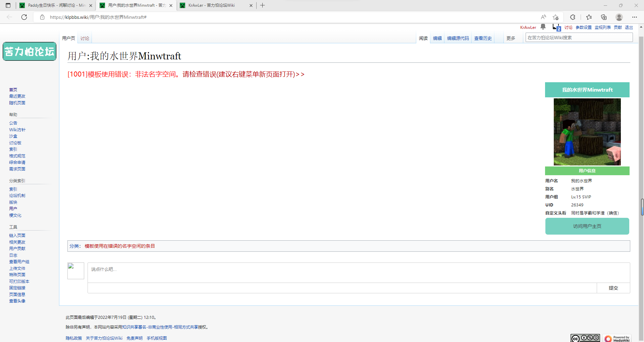Open the 手机版视图 footer link
The image size is (644, 342).
point(157,338)
